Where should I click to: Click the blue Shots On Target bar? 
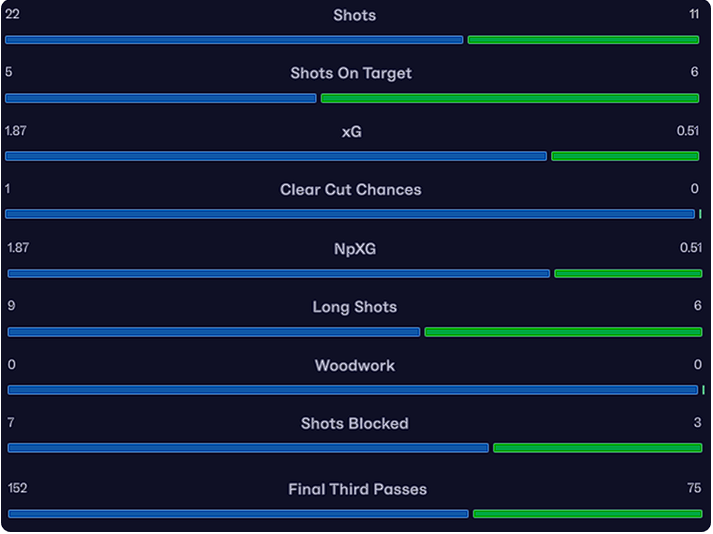161,98
